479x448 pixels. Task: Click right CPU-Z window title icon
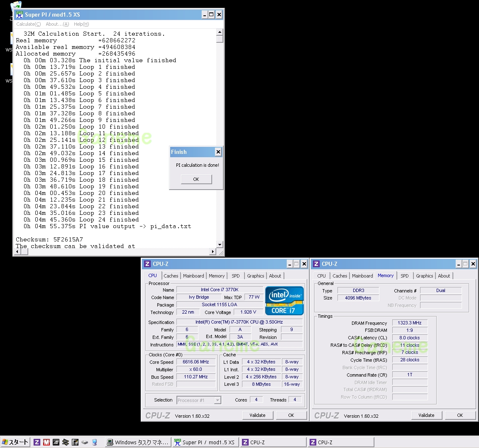pyautogui.click(x=316, y=264)
